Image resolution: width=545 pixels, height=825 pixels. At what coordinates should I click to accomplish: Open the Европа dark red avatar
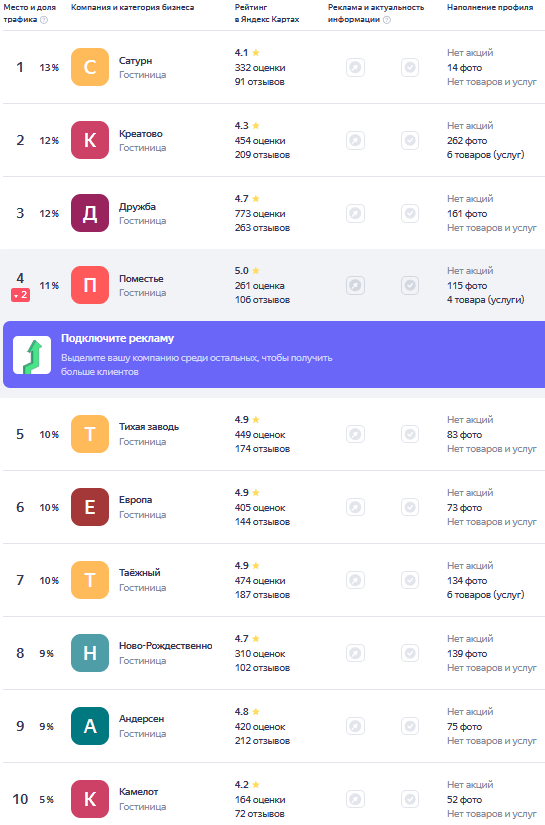[x=90, y=507]
